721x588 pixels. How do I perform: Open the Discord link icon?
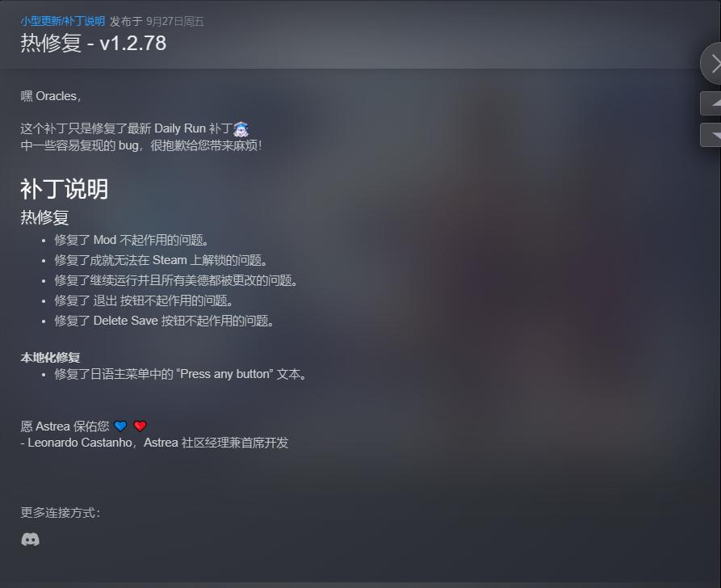31,540
